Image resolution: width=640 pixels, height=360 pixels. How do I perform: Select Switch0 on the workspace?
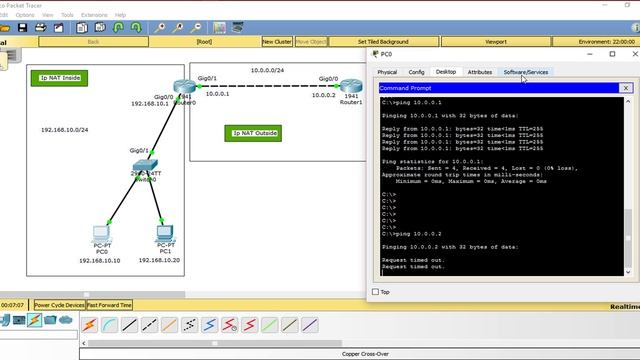point(145,165)
